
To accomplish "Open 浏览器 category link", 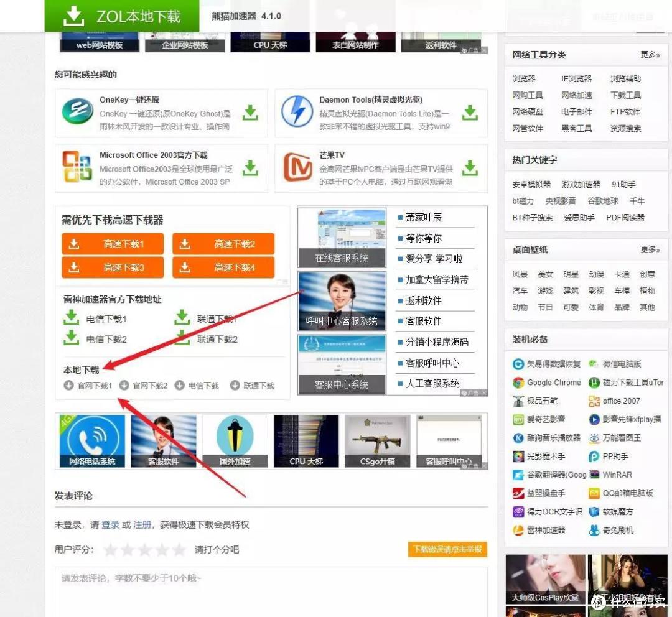I will tap(524, 79).
